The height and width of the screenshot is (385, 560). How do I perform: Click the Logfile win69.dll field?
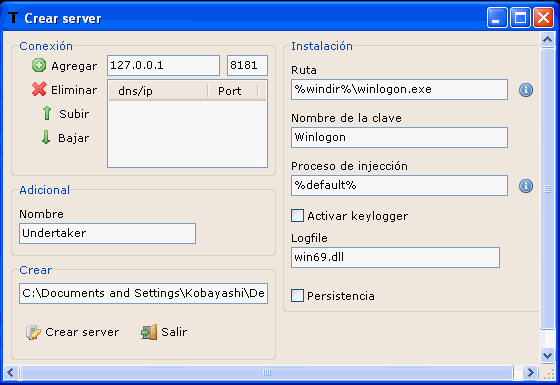pos(395,258)
